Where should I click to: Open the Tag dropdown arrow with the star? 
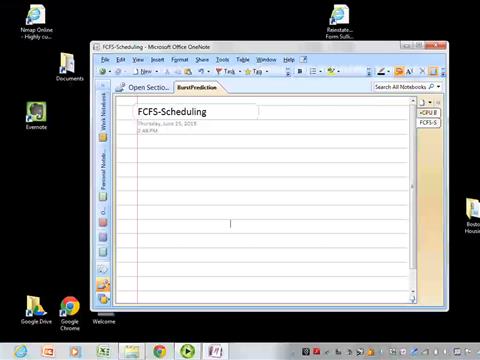[267, 72]
